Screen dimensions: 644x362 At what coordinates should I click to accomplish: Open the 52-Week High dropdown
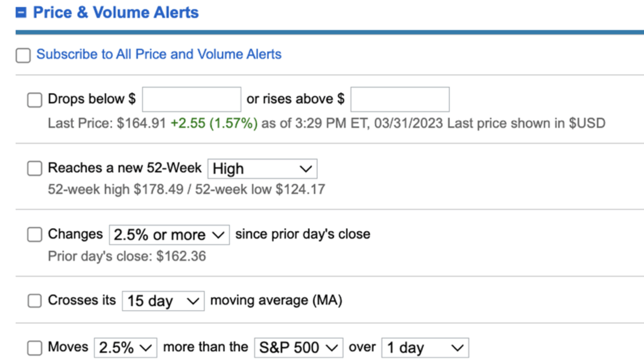pos(262,169)
